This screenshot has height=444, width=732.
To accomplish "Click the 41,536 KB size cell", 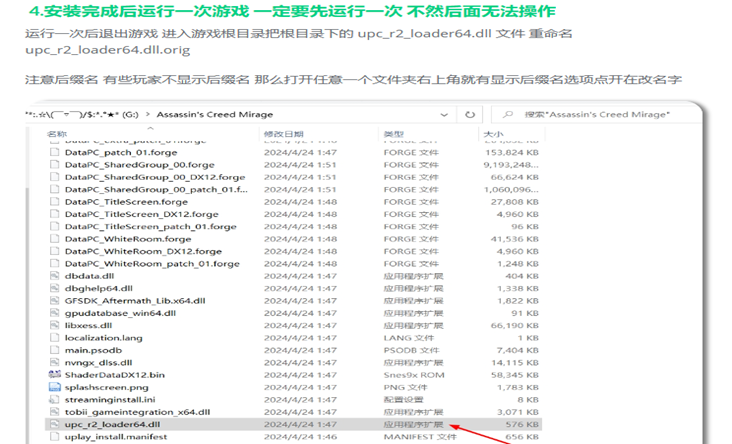I will click(x=515, y=239).
